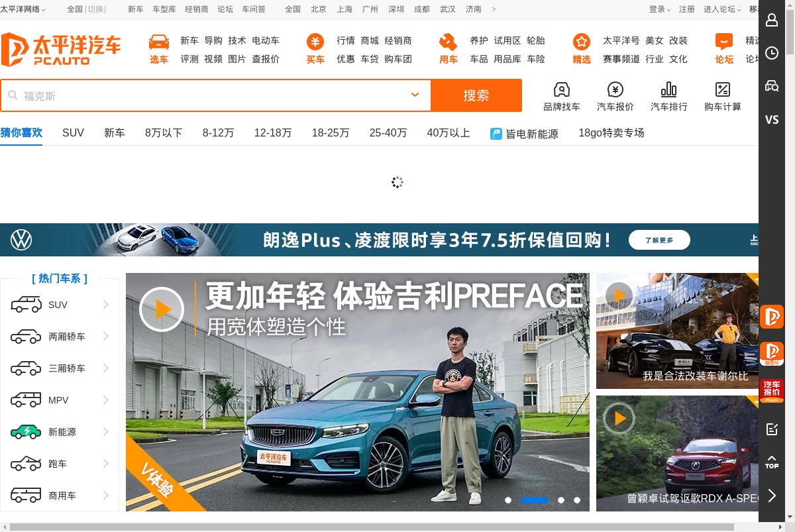Select the third carousel dot
This screenshot has width=795, height=532.
(561, 500)
